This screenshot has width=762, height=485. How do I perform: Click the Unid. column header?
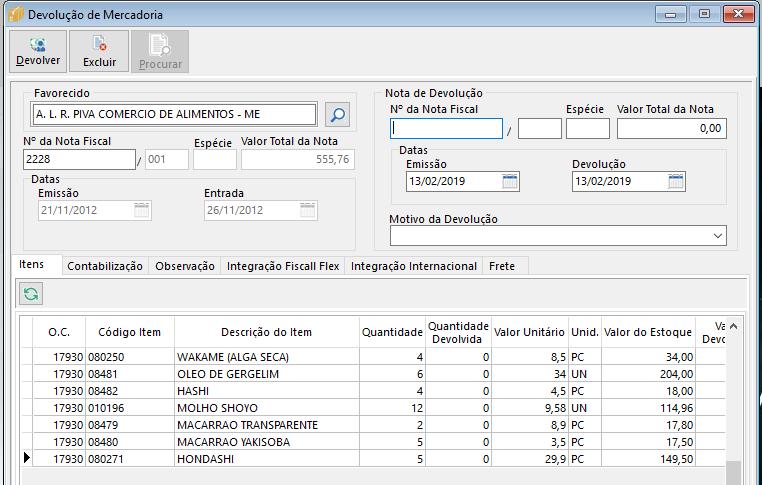[x=585, y=332]
